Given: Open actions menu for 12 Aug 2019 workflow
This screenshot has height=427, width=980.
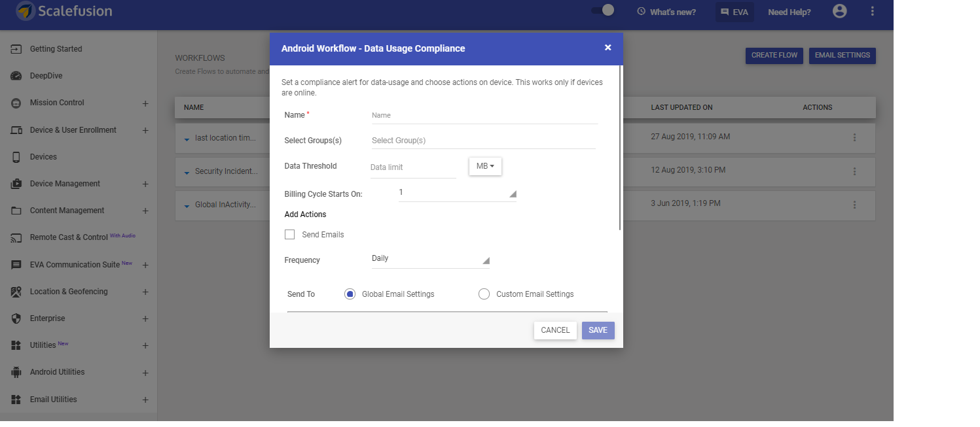Looking at the screenshot, I should click(854, 171).
